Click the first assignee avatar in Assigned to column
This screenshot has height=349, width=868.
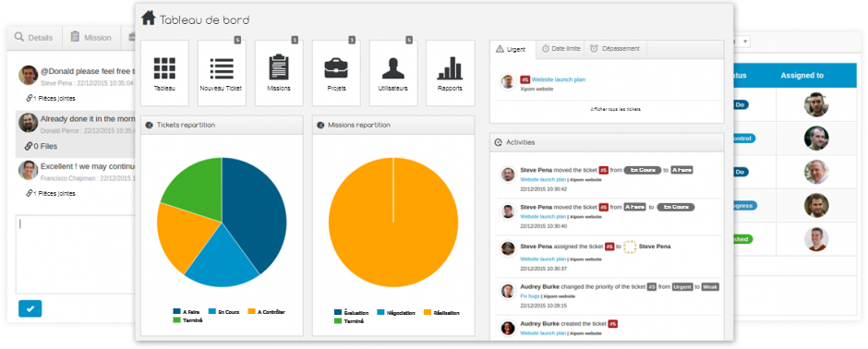point(816,104)
